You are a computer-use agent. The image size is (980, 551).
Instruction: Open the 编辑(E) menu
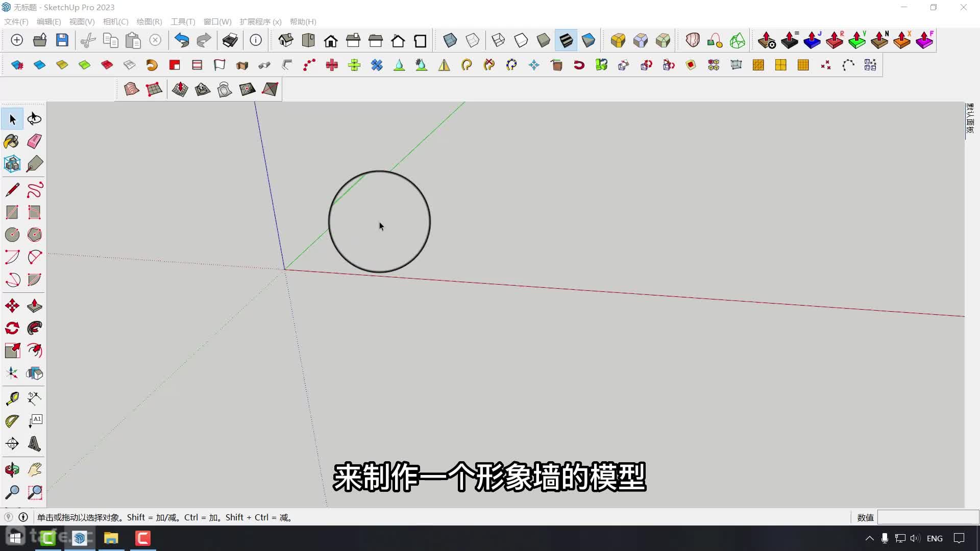coord(49,21)
